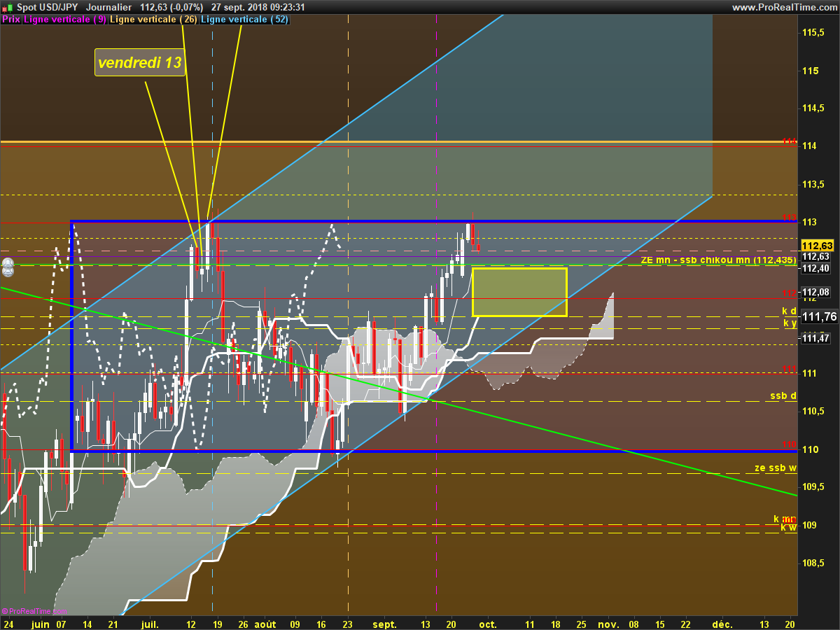Click the Spot USD/JPY instrument name
840x630 pixels.
click(x=47, y=7)
